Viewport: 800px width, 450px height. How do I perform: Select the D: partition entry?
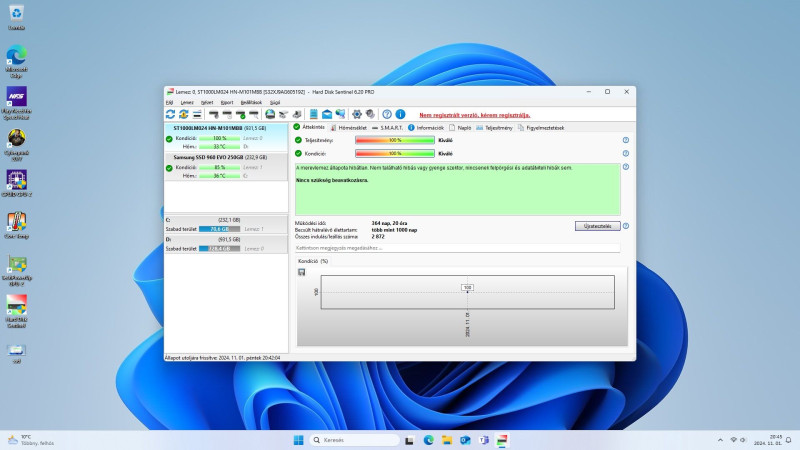(x=226, y=244)
